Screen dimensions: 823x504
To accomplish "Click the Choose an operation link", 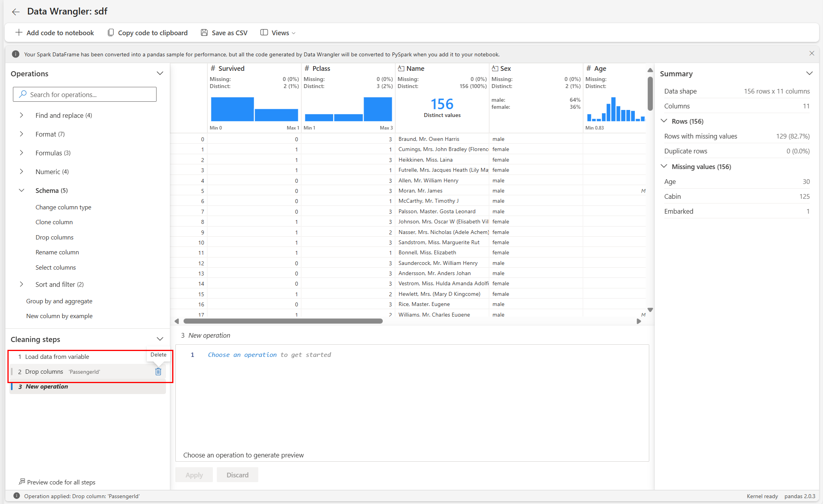I will click(242, 355).
